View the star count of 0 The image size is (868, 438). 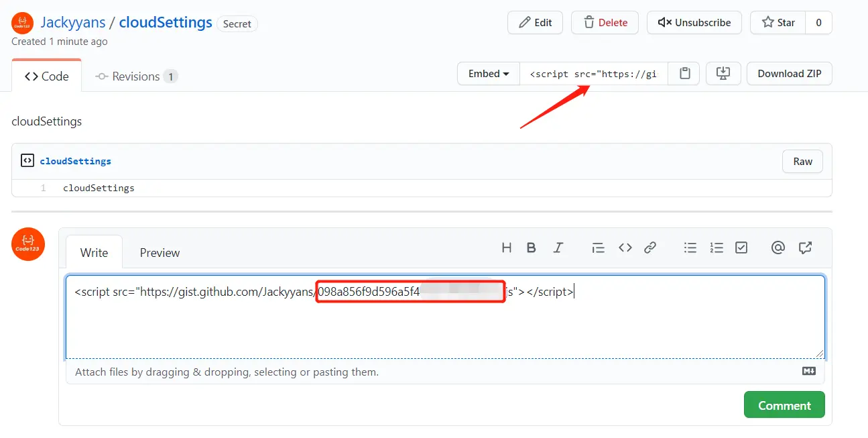[818, 22]
